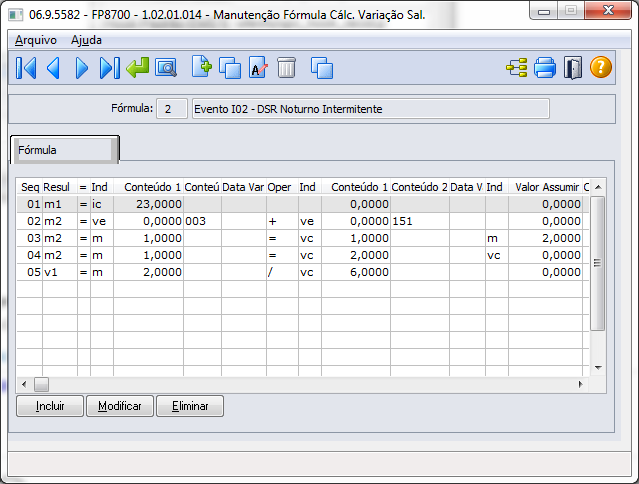Click the horizontal scrollbar thumb
The image size is (639, 484).
[41, 384]
